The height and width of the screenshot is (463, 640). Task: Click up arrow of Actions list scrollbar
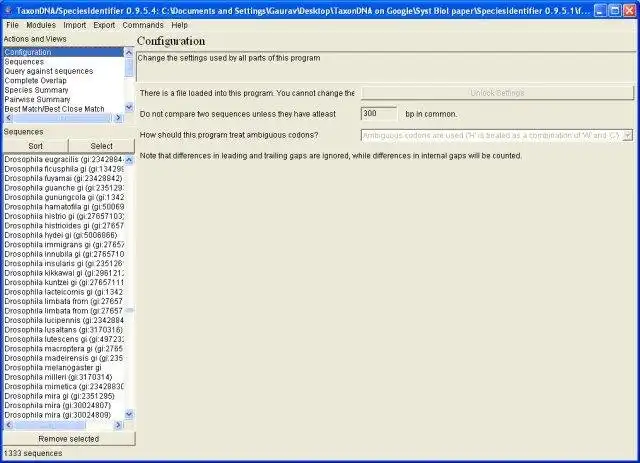129,52
